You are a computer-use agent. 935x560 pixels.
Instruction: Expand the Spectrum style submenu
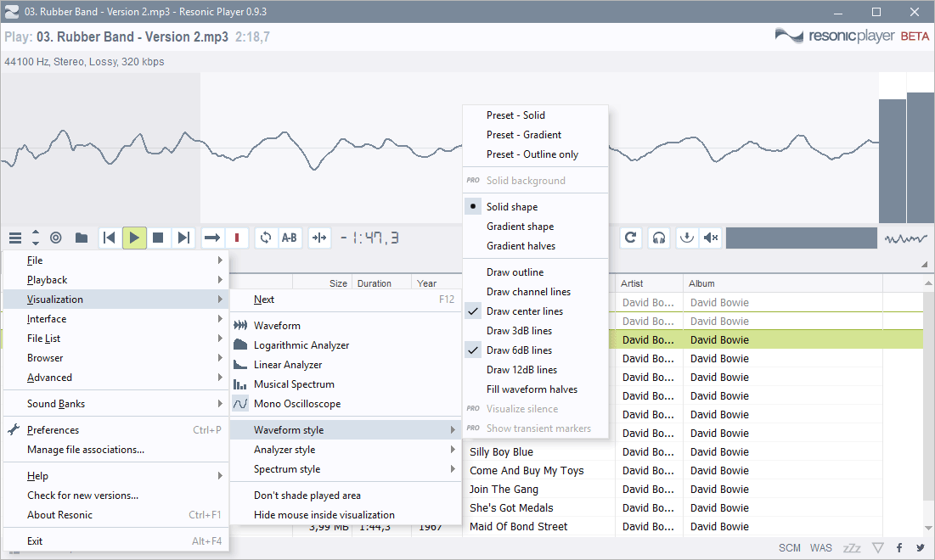[346, 469]
